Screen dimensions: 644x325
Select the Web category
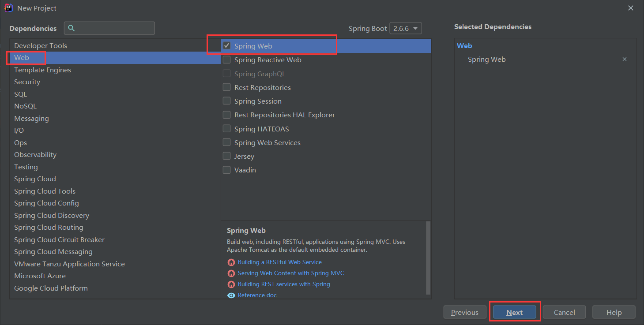pos(115,58)
